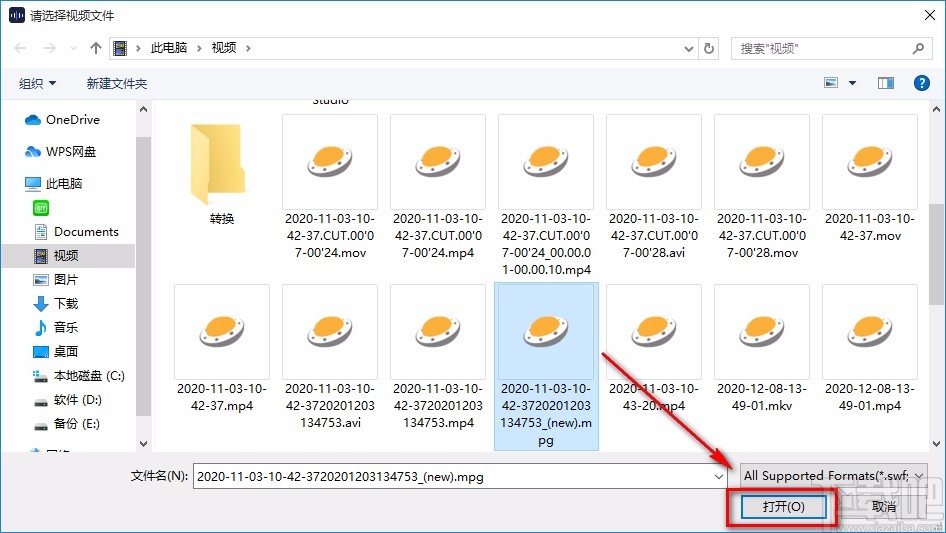Screen dimensions: 946x533
Task: Open 图片 folder in the sidebar
Action: point(56,279)
